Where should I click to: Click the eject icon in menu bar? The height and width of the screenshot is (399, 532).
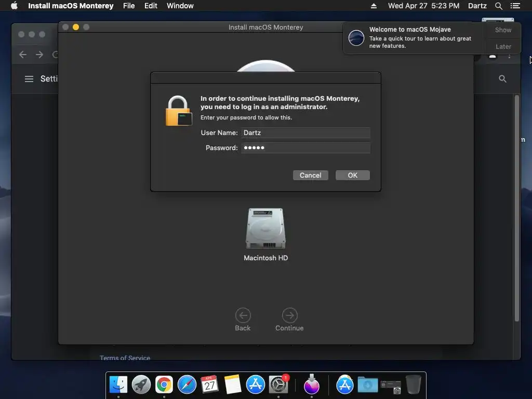(x=374, y=6)
